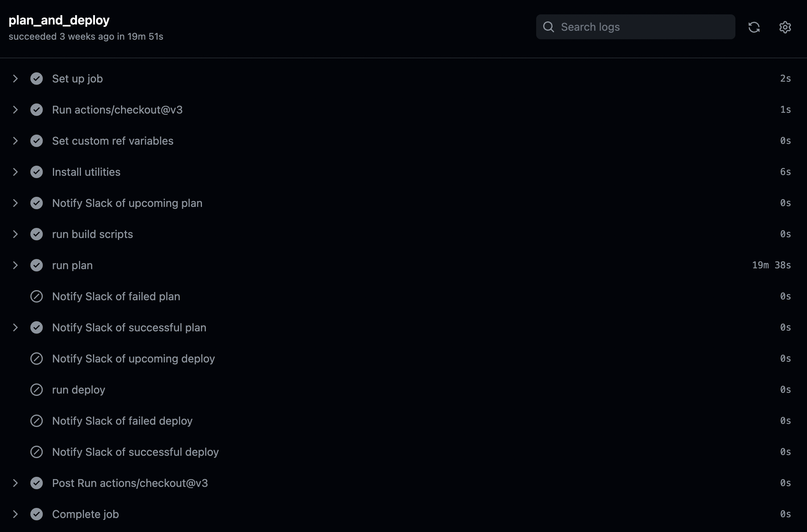Viewport: 807px width, 532px height.
Task: Expand the Set up job step
Action: click(x=15, y=79)
